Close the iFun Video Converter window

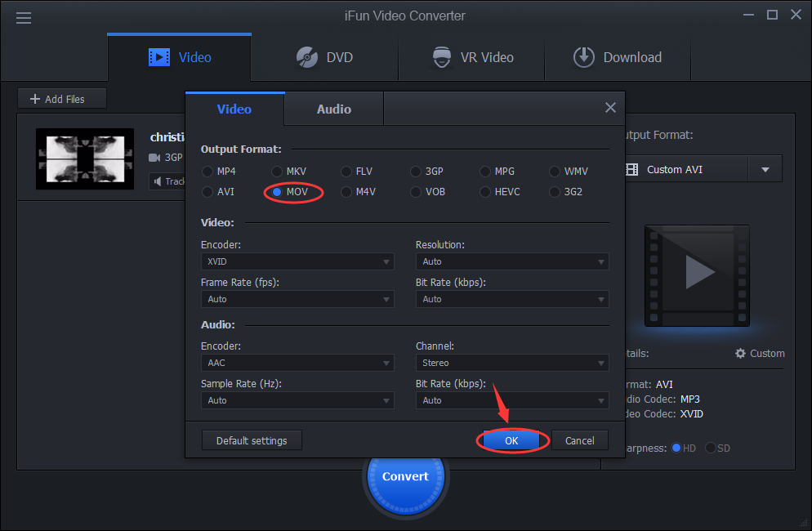(x=796, y=15)
